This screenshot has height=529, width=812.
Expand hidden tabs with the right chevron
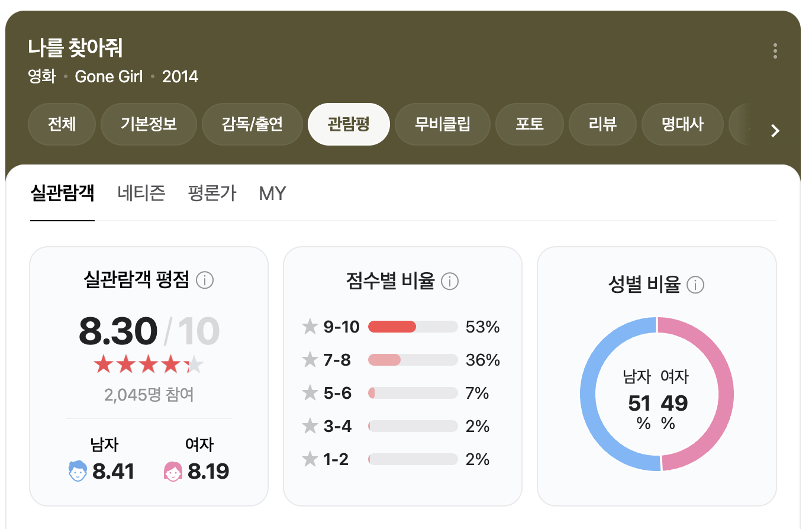tap(775, 131)
